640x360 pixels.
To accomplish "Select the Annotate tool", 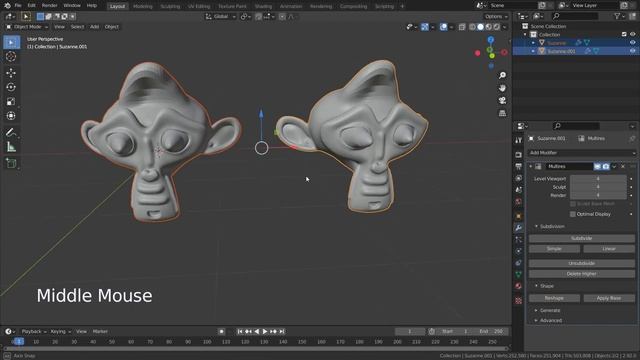I will pos(11,132).
